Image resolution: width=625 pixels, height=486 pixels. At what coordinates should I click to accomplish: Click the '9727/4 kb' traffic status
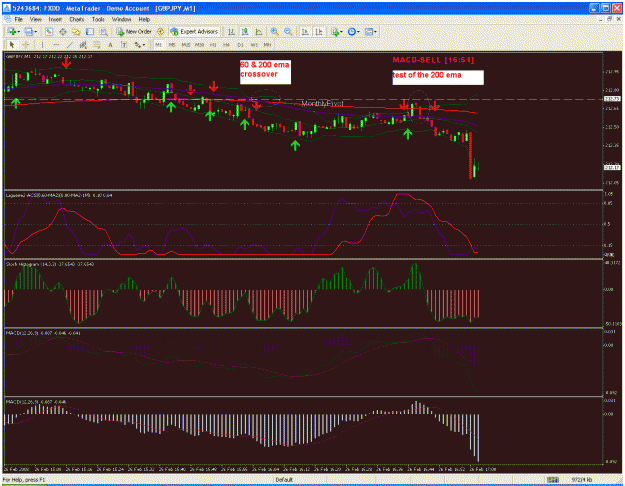pos(582,480)
